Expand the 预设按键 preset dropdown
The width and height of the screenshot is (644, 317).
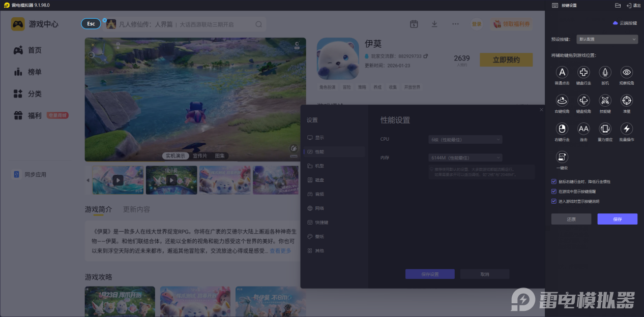607,39
